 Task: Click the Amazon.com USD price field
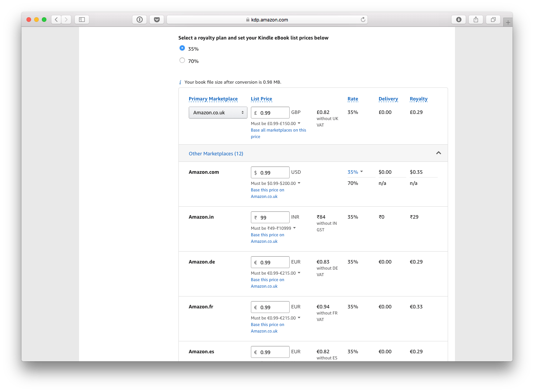pyautogui.click(x=270, y=173)
